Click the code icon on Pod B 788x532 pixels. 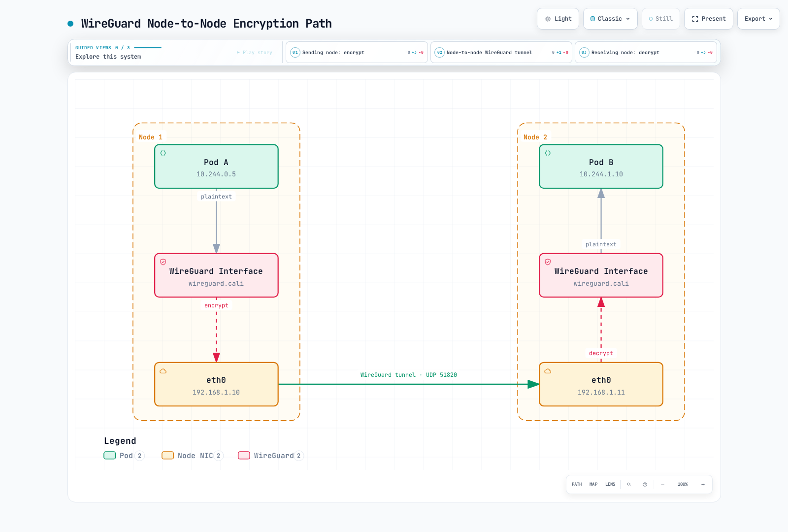click(548, 153)
